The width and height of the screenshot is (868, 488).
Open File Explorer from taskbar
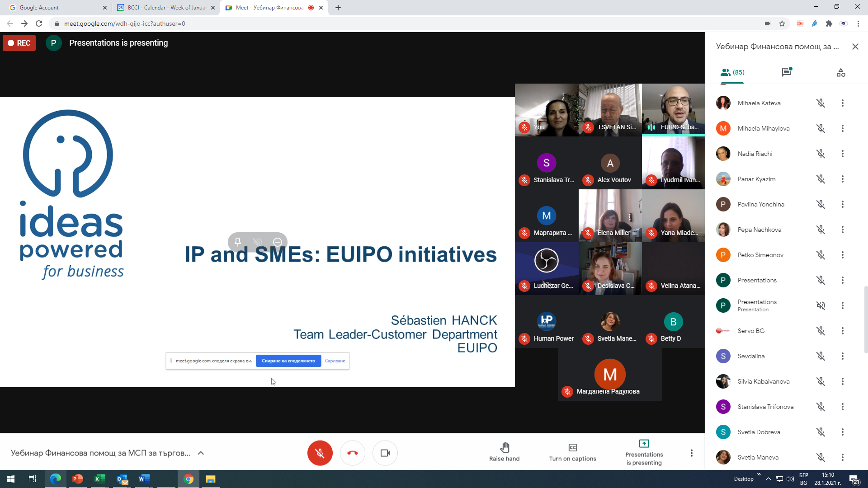pyautogui.click(x=211, y=479)
